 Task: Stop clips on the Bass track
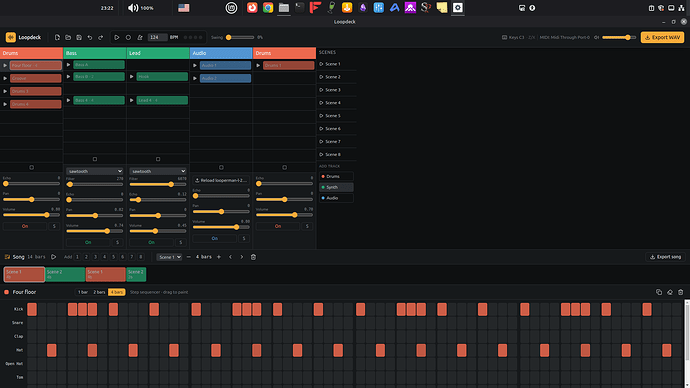tap(95, 159)
